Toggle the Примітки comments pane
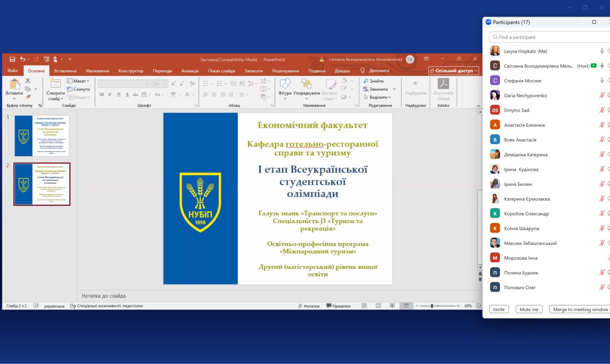 click(x=339, y=306)
